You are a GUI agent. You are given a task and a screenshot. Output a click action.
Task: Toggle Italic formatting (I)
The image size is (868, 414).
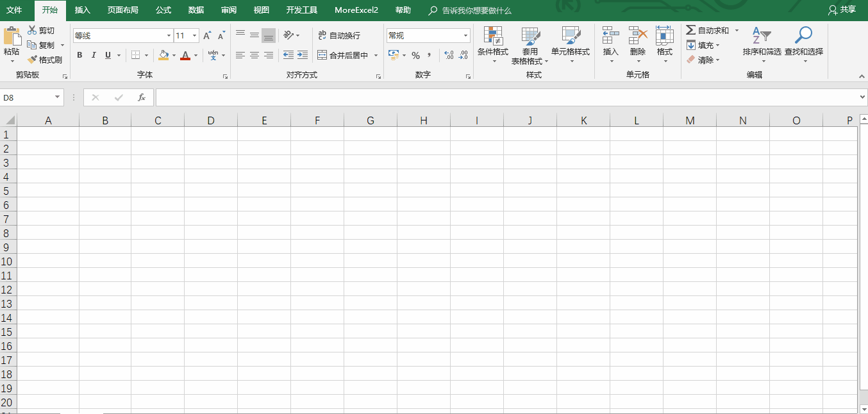click(94, 55)
